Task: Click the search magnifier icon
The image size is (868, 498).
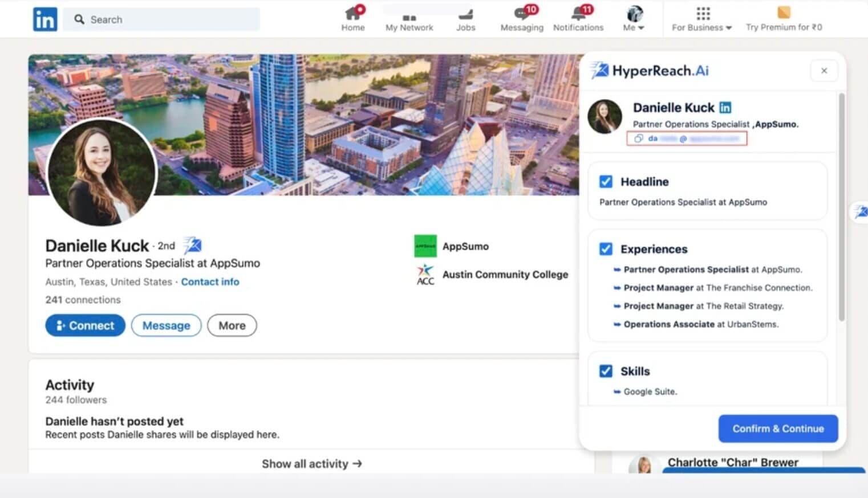Action: [x=79, y=19]
